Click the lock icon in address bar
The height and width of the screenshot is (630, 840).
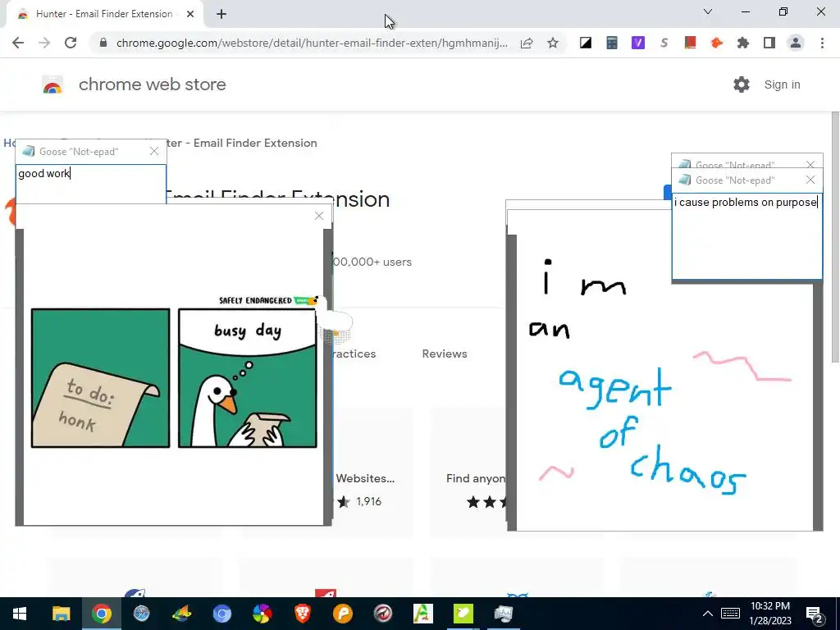pyautogui.click(x=103, y=43)
